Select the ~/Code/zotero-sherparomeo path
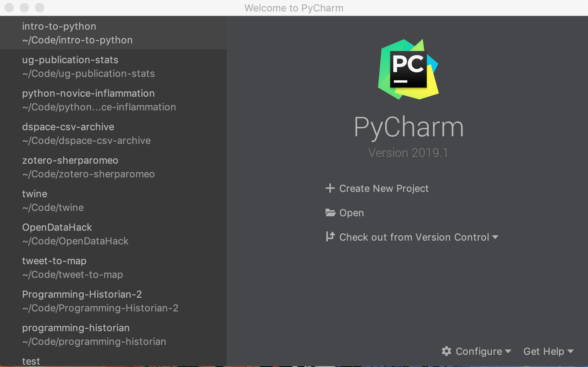 (88, 174)
